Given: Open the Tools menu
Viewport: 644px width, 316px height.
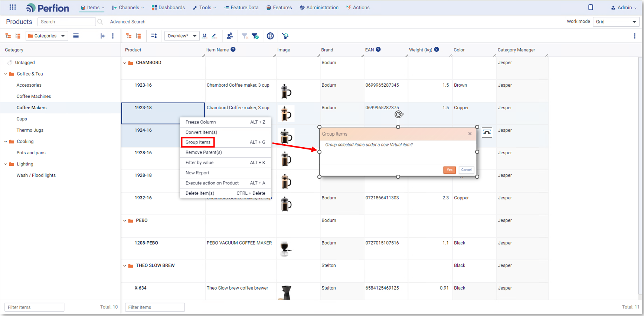Looking at the screenshot, I should tap(204, 7).
